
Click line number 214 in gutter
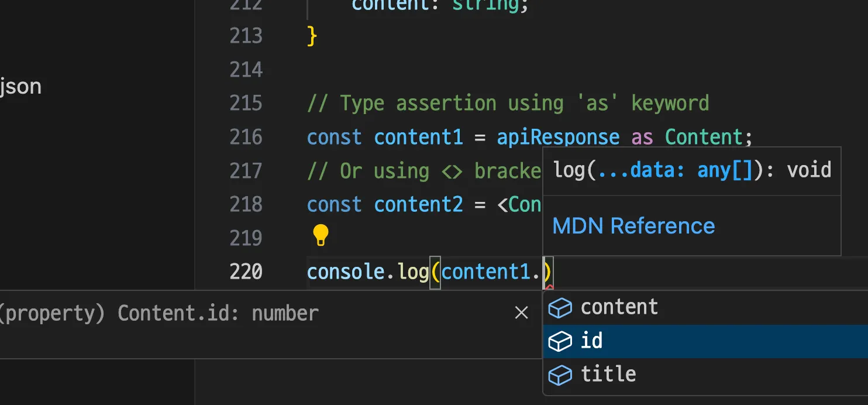tap(246, 70)
